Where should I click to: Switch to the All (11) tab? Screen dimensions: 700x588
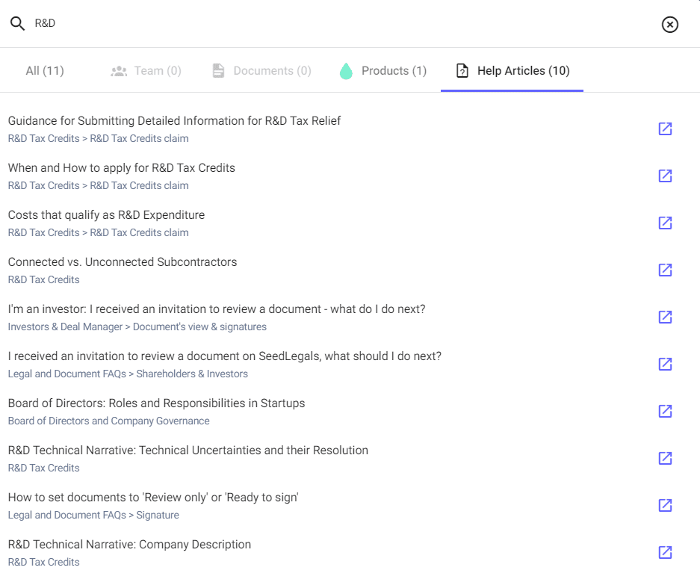coord(45,71)
